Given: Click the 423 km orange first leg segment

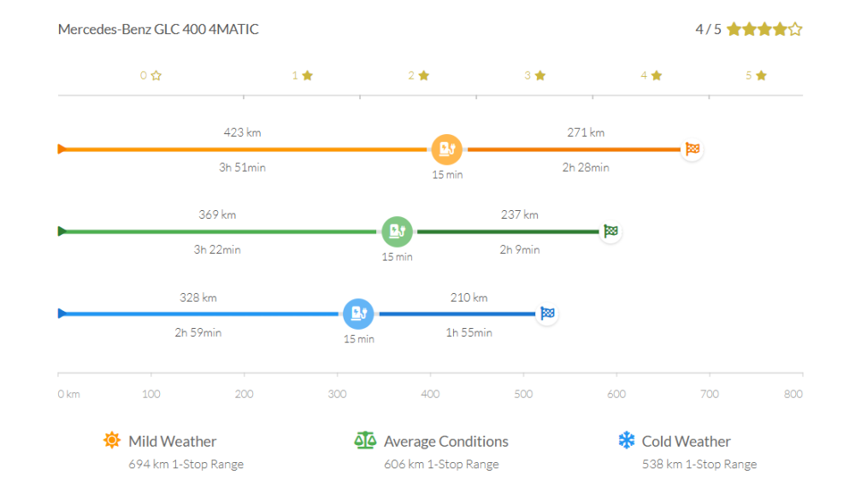Looking at the screenshot, I should tap(243, 149).
